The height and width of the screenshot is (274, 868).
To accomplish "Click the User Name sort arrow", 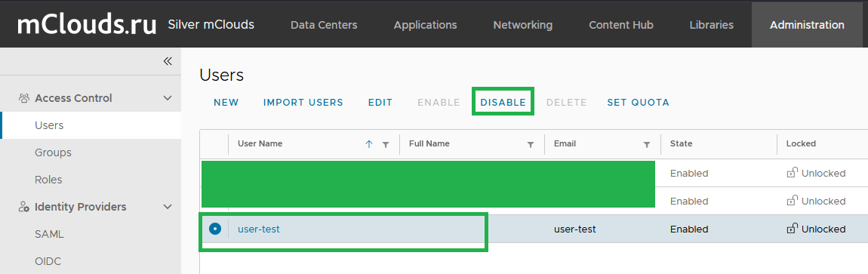I will point(369,144).
